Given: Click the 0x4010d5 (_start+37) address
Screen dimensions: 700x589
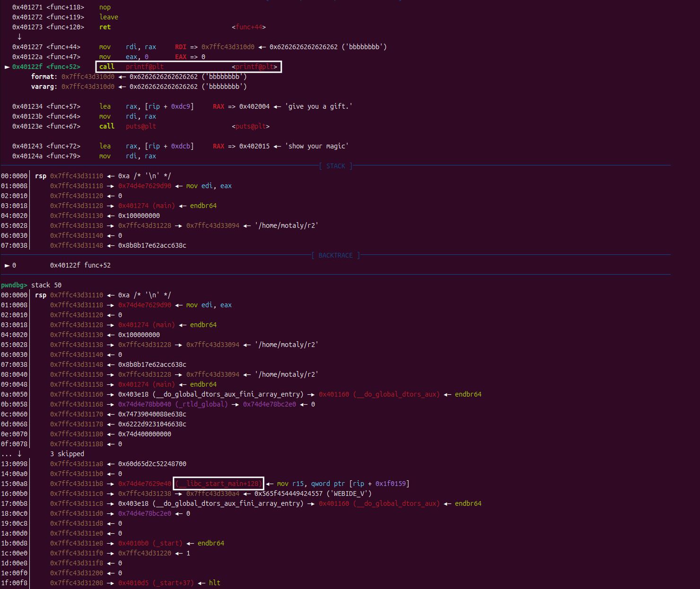Looking at the screenshot, I should click(156, 583).
